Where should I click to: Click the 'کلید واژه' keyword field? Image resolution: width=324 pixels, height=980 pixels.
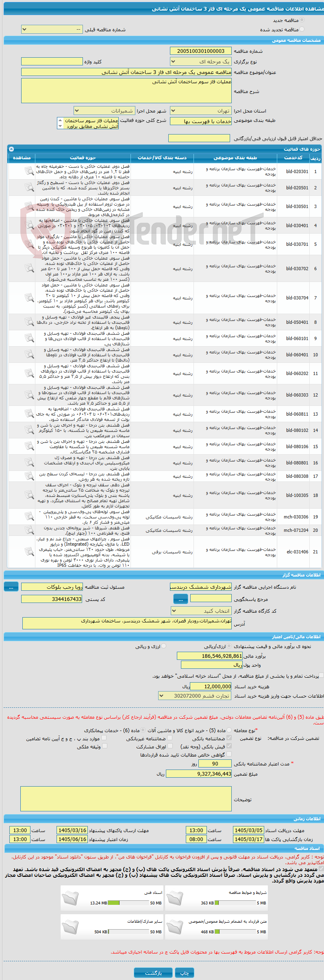[x=52, y=61]
